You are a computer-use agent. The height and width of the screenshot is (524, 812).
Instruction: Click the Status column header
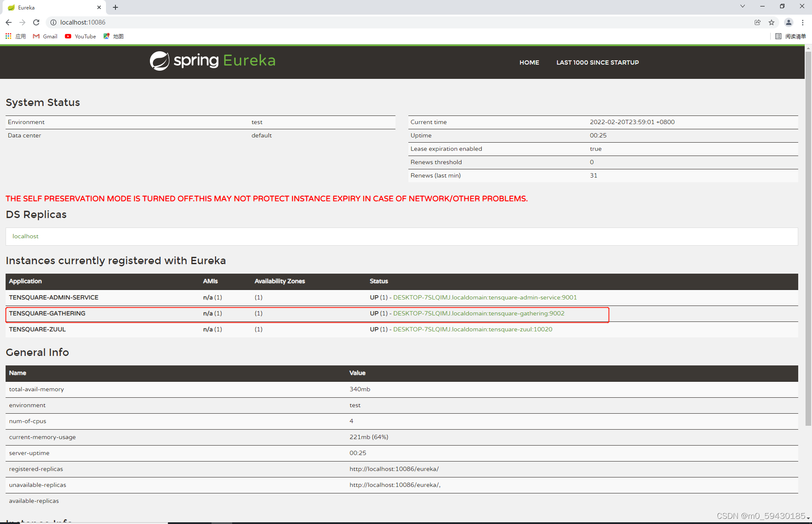[379, 281]
